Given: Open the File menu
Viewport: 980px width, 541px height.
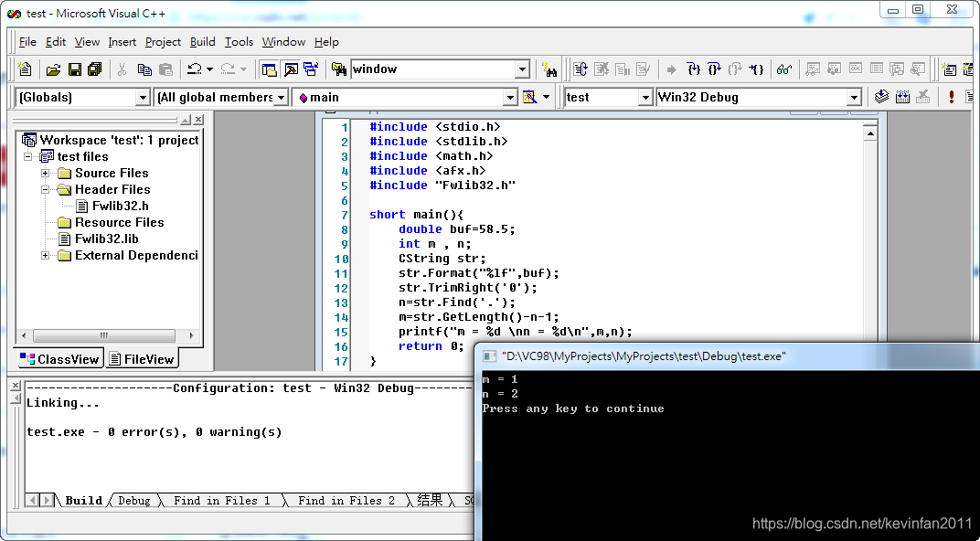Looking at the screenshot, I should coord(27,42).
